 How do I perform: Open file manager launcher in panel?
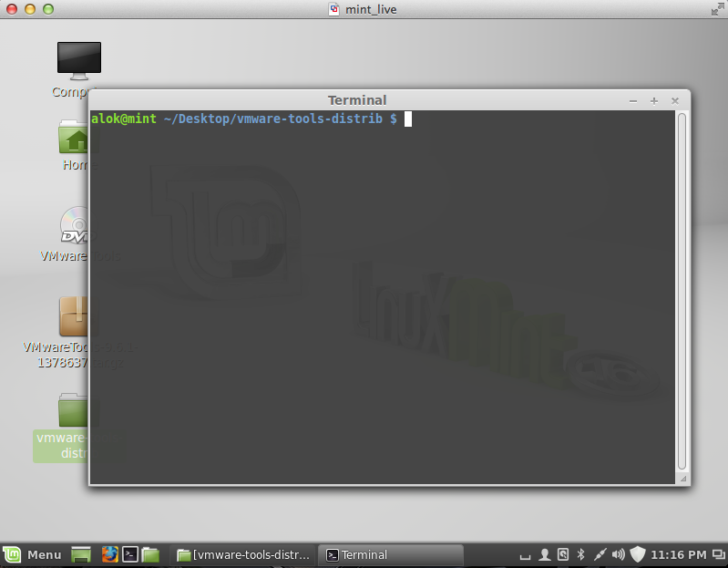coord(150,554)
